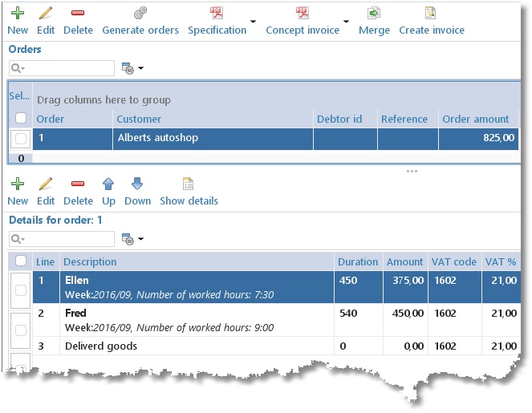The height and width of the screenshot is (413, 532).
Task: Click the red minus Delete icon in the order details toolbar
Action: click(x=78, y=184)
